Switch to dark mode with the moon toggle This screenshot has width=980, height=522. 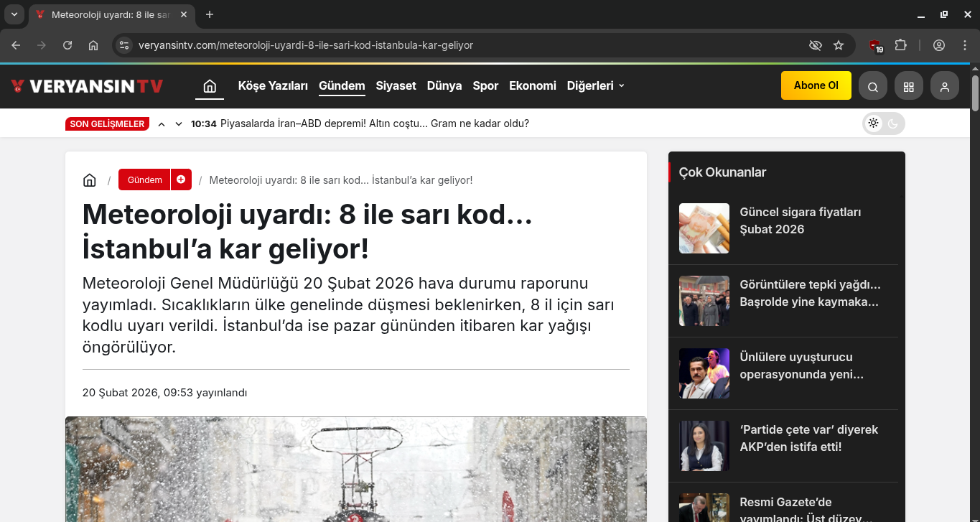tap(893, 123)
